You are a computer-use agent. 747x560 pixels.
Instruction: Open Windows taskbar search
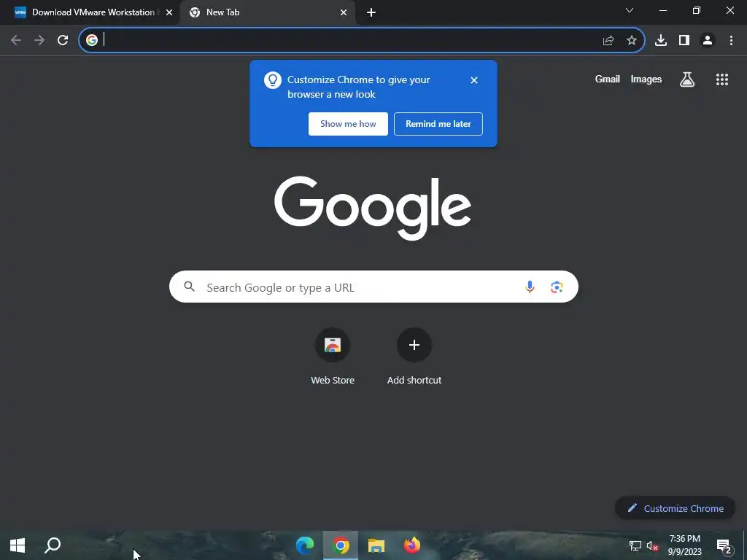tap(53, 545)
